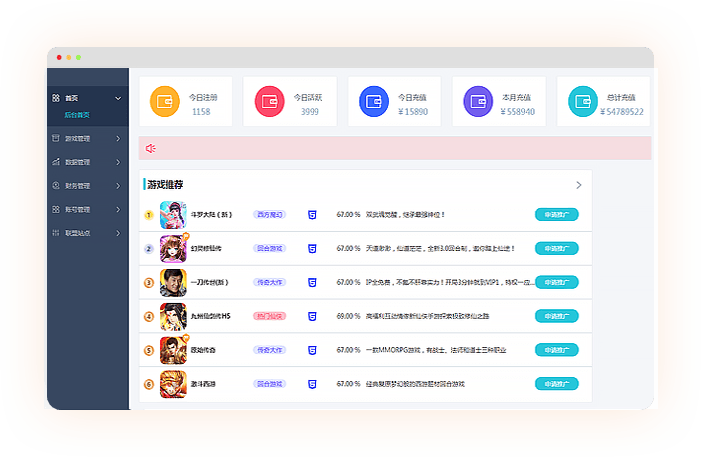Click the rank 3 badge icon
The height and width of the screenshot is (457, 701).
pyautogui.click(x=149, y=283)
